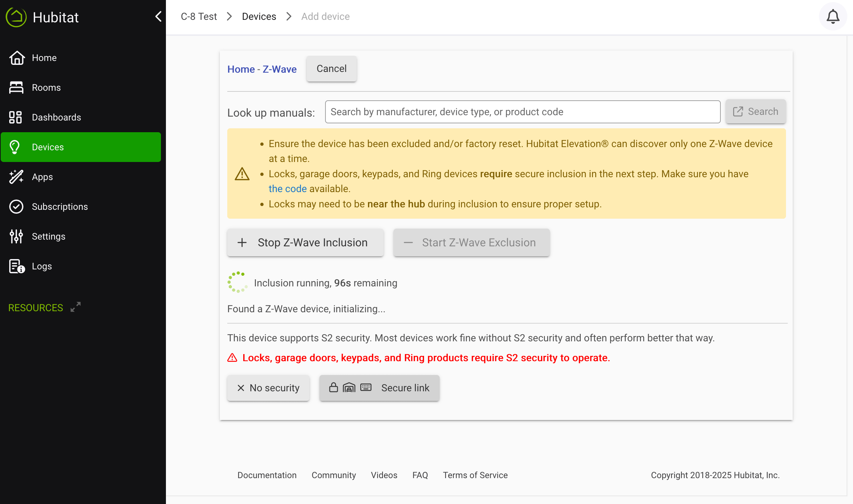Click the Dashboards grid icon

16,117
